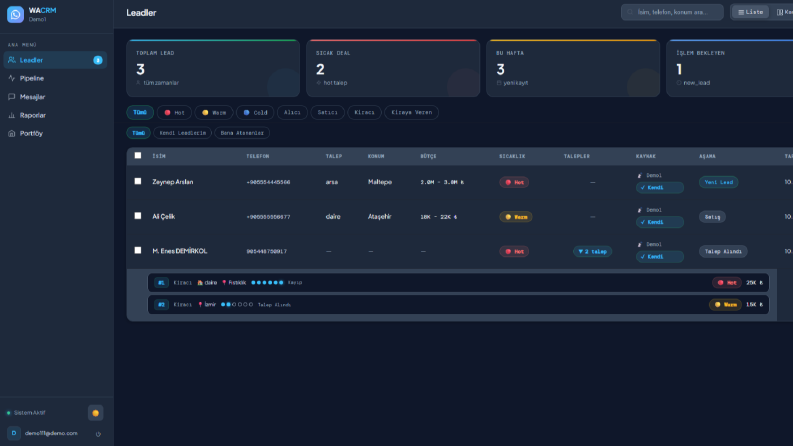
Task: Filter by Satıcı type
Action: click(328, 112)
